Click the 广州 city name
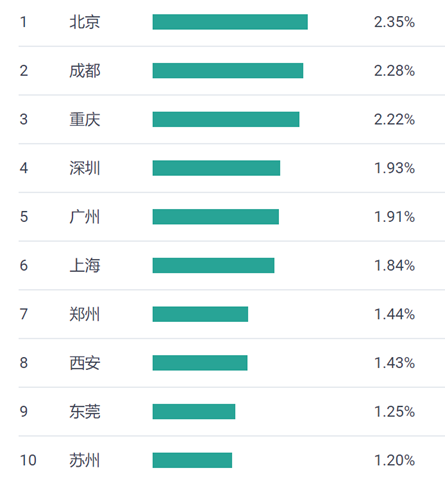445x484 pixels. 85,217
